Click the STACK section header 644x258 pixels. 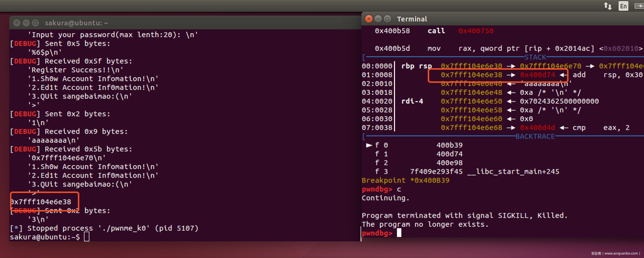point(535,57)
